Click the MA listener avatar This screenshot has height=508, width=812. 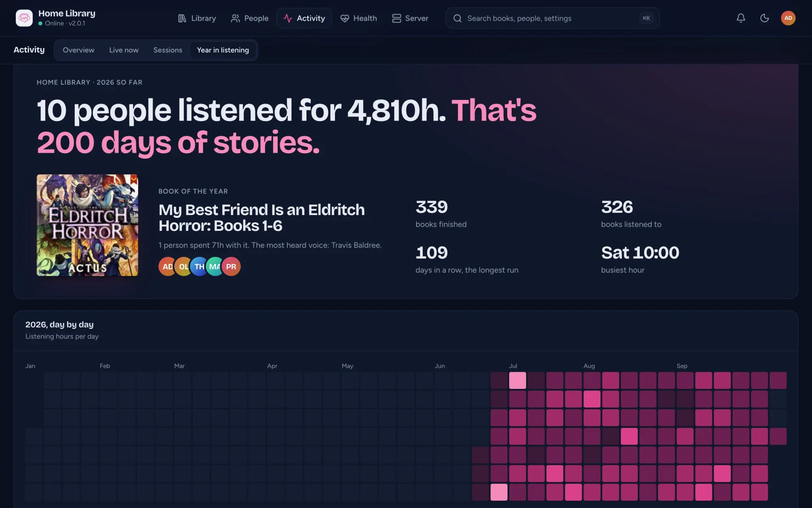coord(215,267)
